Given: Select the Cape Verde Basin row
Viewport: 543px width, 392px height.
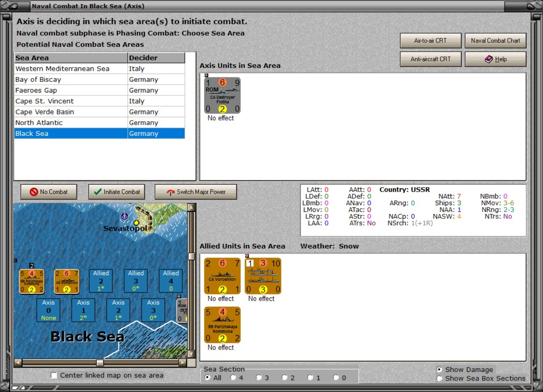Looking at the screenshot, I should tap(100, 112).
